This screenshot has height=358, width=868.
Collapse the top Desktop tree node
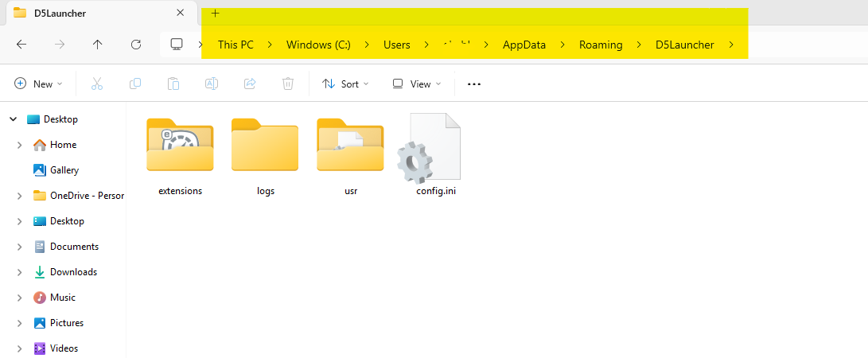coord(14,119)
